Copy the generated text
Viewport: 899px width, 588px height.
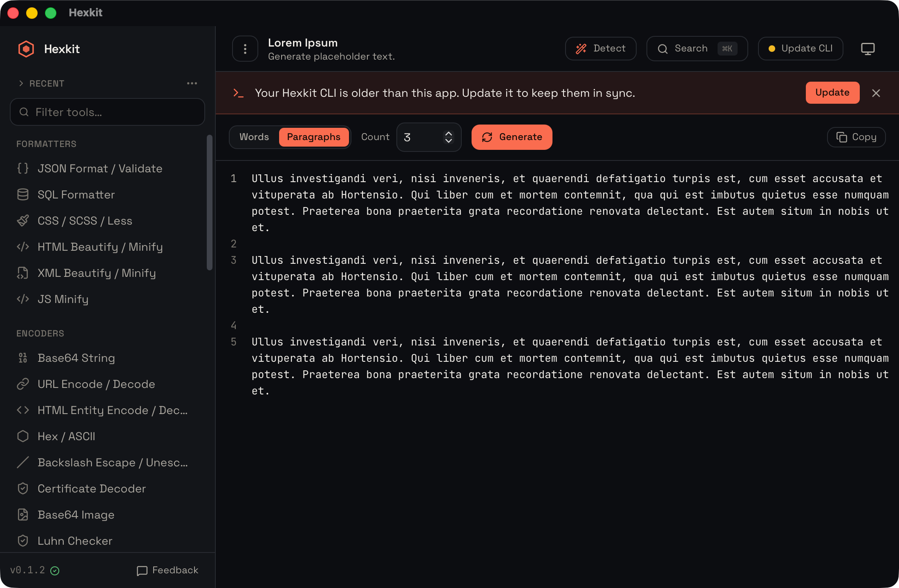coord(856,137)
